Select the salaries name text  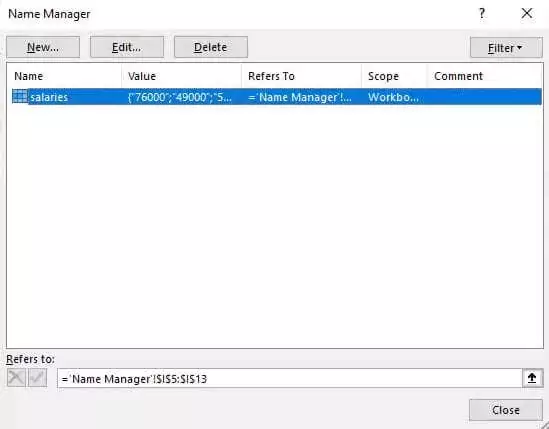pyautogui.click(x=49, y=97)
